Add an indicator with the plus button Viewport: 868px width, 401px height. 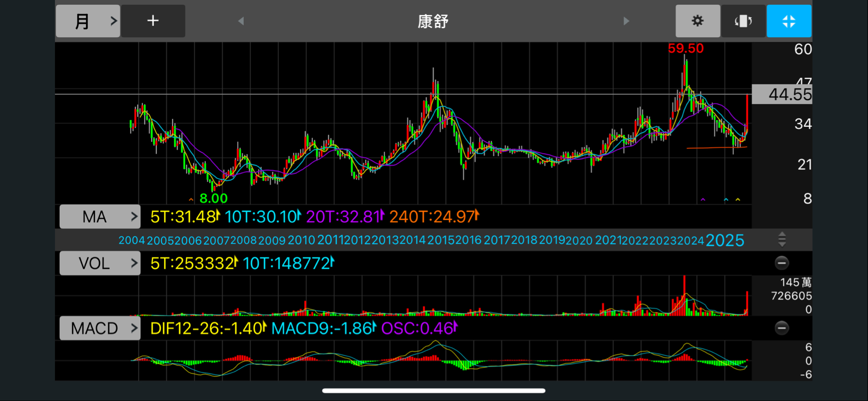tap(153, 21)
